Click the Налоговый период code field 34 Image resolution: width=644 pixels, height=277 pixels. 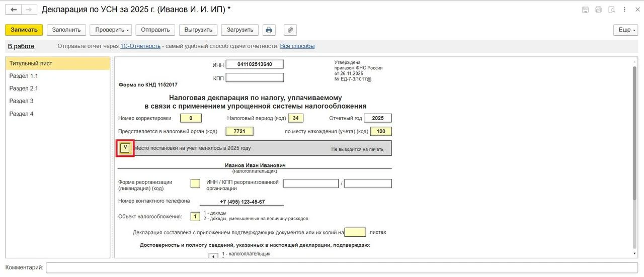tap(295, 118)
